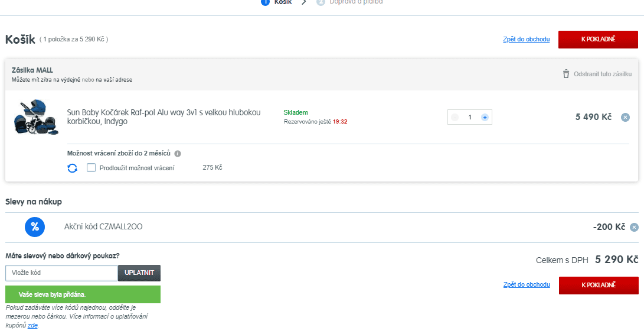Open Sun Baby Kočárek Raf-pol product title
Image resolution: width=644 pixels, height=334 pixels.
[x=164, y=117]
